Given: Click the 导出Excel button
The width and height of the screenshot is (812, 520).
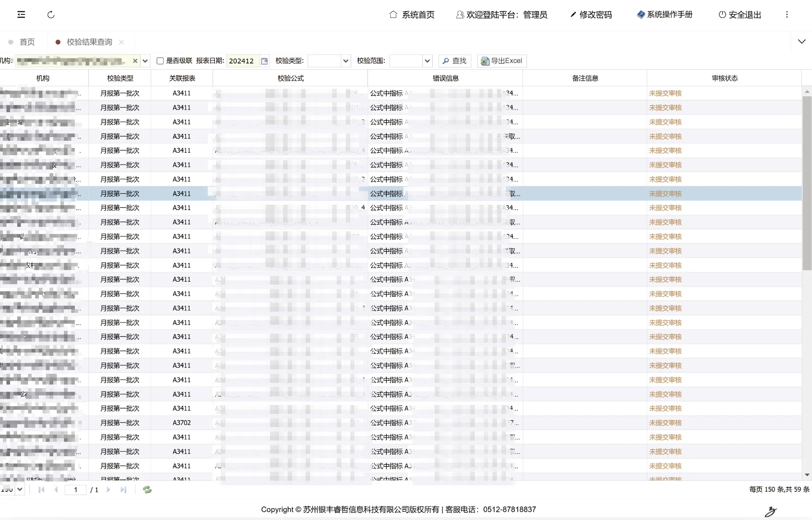Looking at the screenshot, I should pyautogui.click(x=502, y=61).
